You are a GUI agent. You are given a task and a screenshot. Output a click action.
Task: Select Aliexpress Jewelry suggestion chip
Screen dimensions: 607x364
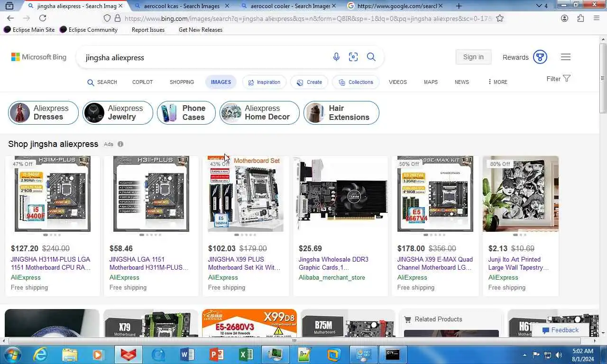click(118, 113)
